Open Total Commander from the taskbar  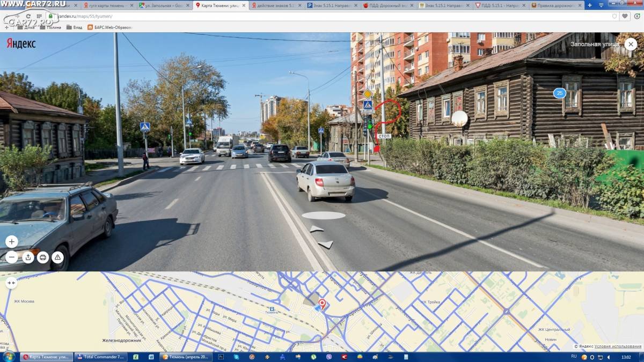coord(100,357)
